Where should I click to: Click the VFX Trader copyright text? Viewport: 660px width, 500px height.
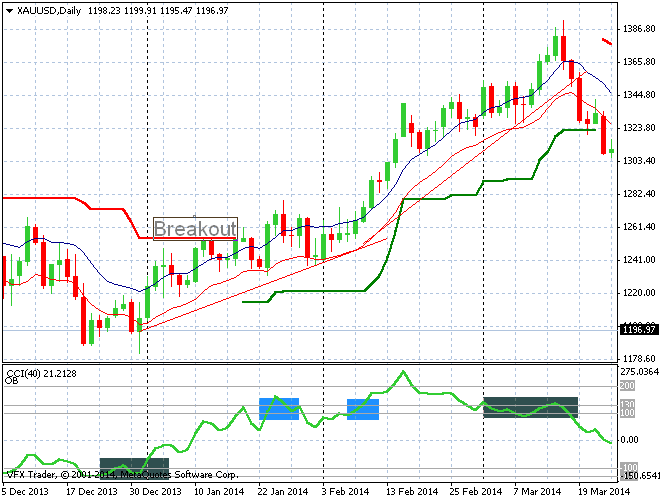coord(120,473)
